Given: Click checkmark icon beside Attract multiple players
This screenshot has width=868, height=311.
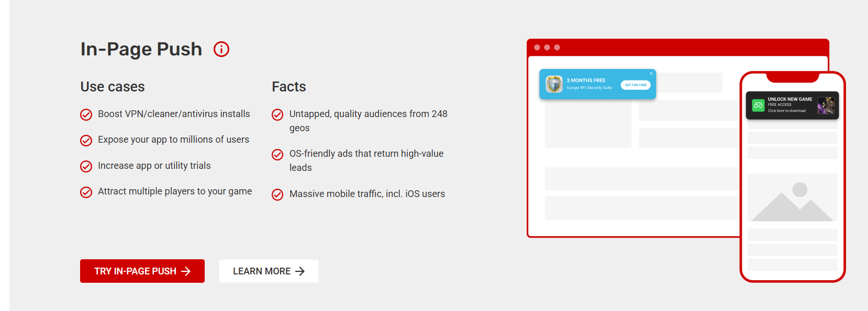Looking at the screenshot, I should pos(86,192).
